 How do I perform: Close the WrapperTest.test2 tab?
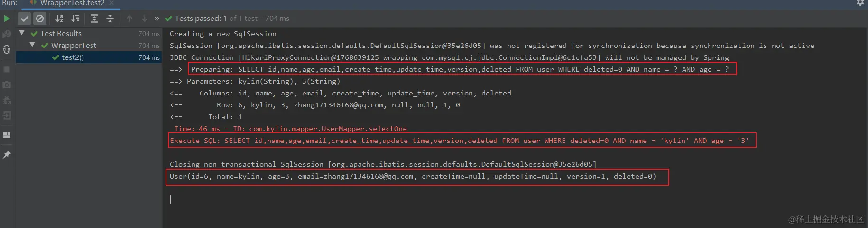111,3
